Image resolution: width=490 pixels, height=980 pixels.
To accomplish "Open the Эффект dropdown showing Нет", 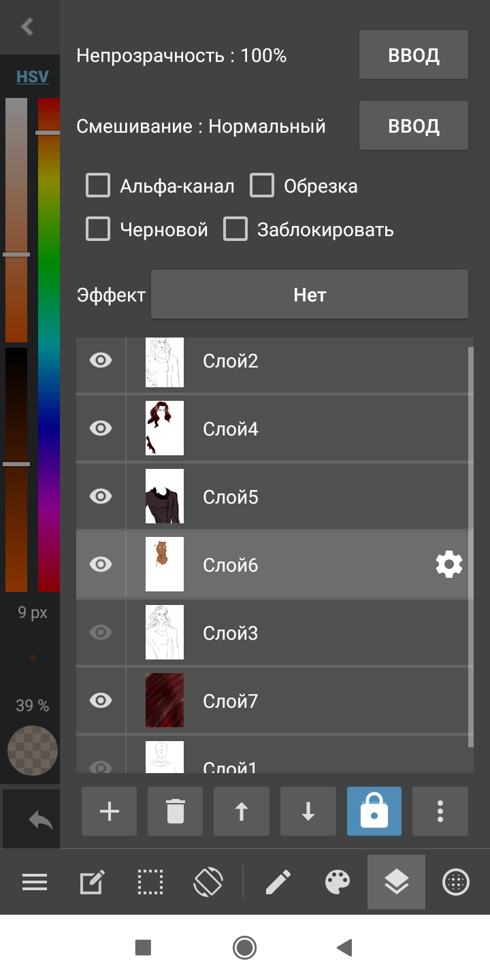I will click(310, 295).
